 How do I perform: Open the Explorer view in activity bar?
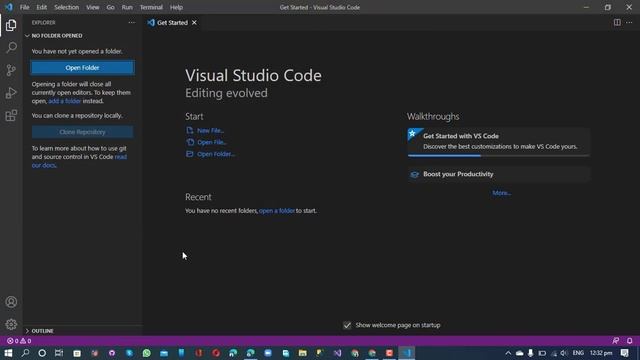(11, 25)
